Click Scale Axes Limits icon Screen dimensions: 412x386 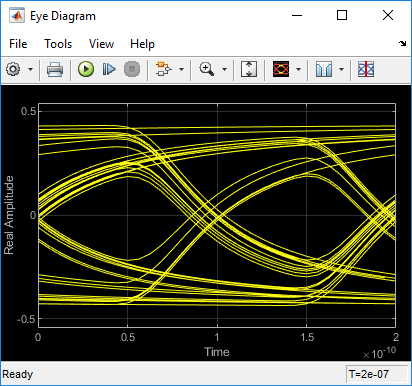pos(249,69)
